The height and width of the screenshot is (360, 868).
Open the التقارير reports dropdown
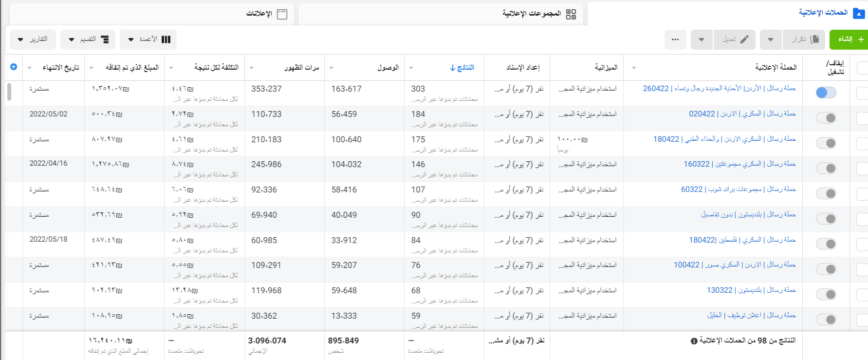[33, 39]
